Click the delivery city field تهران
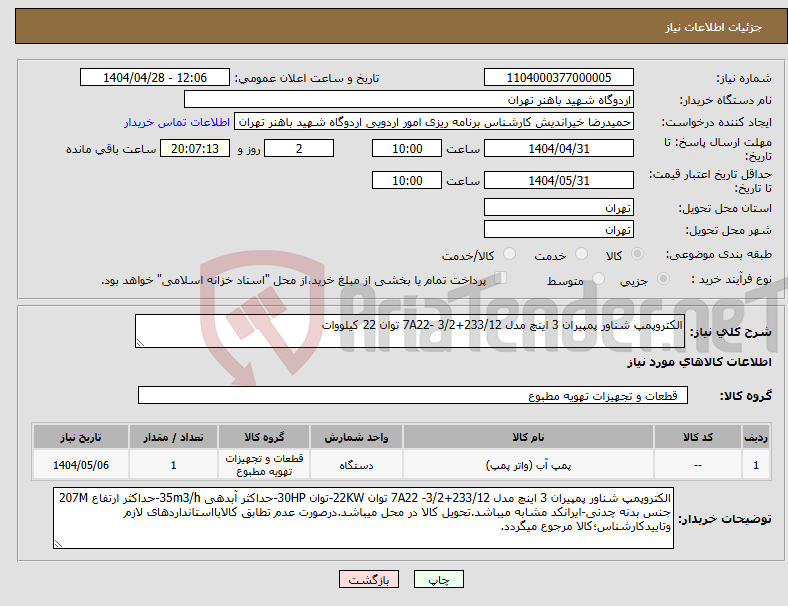Screen dimensions: 788x606 (x=558, y=230)
